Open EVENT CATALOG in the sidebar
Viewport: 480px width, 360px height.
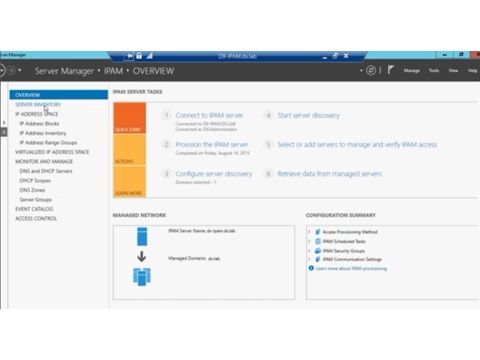(34, 209)
